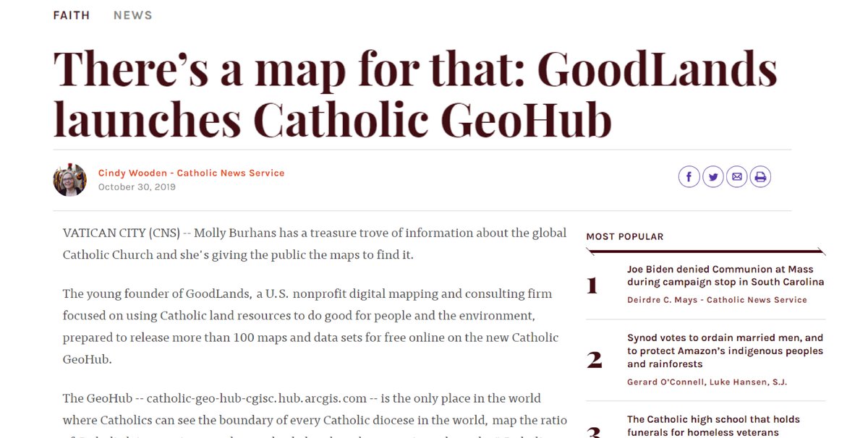Click the rank number 2 in Most Popular
The image size is (868, 438).
click(594, 359)
